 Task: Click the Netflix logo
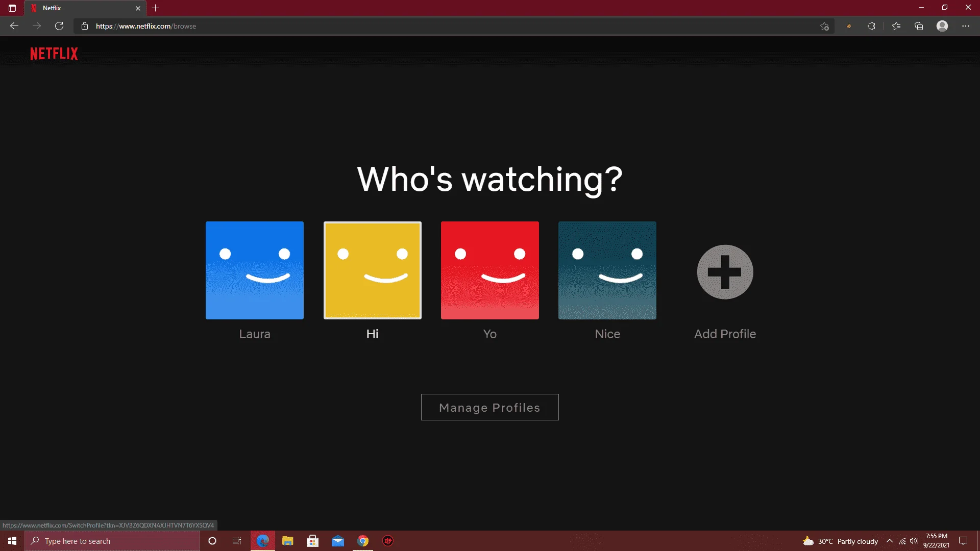click(54, 54)
